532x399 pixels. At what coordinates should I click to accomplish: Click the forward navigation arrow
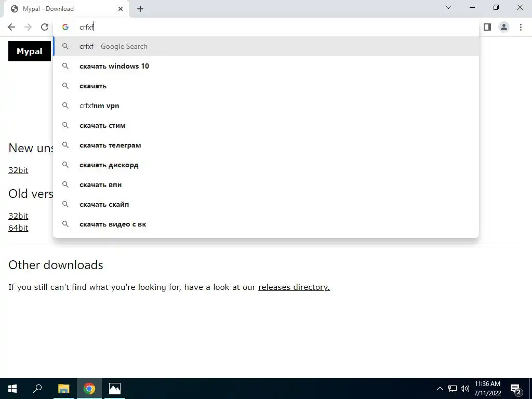(28, 27)
